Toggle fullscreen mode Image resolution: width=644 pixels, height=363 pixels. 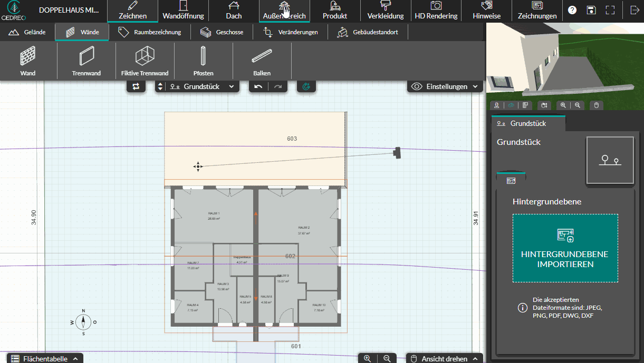pyautogui.click(x=610, y=11)
